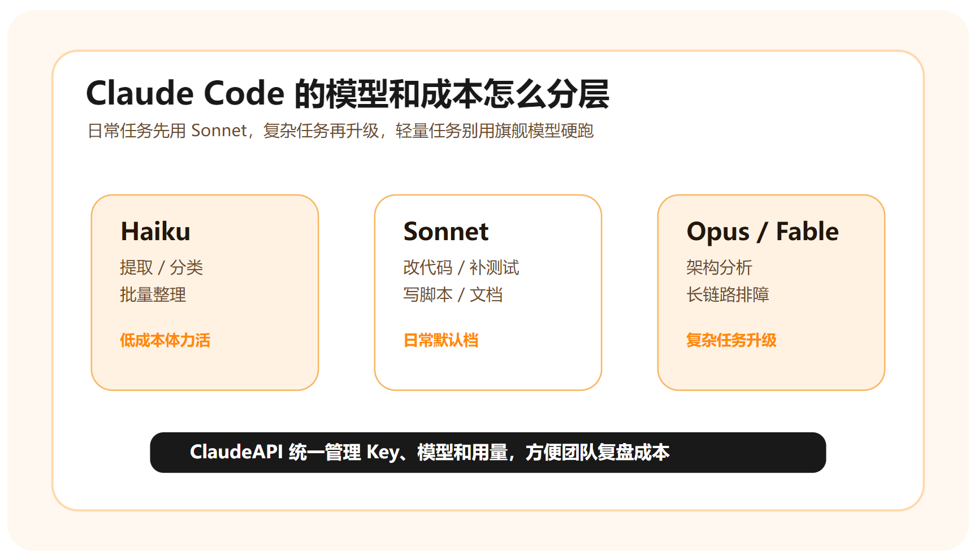The image size is (974, 560).
Task: Click the black ClaudeAPI banner
Action: [488, 453]
